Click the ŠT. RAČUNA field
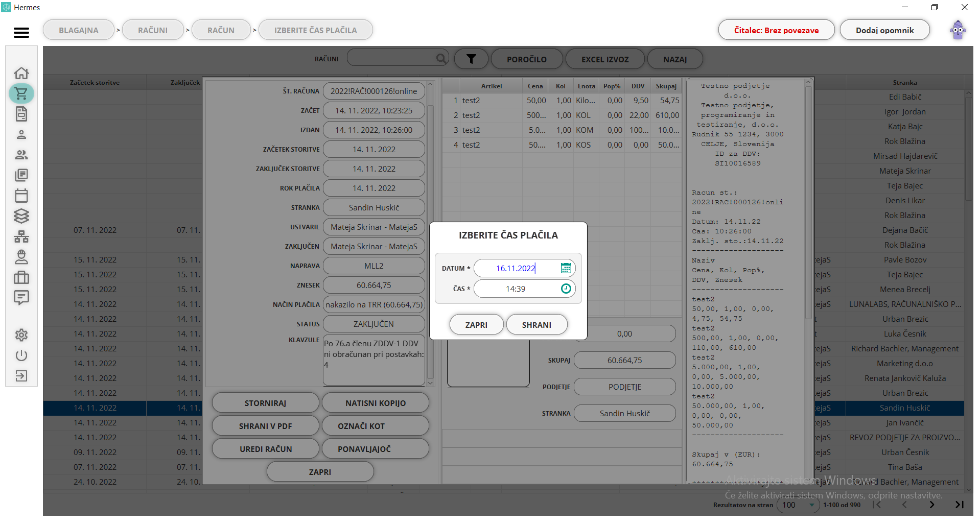980x525 pixels. pyautogui.click(x=374, y=91)
